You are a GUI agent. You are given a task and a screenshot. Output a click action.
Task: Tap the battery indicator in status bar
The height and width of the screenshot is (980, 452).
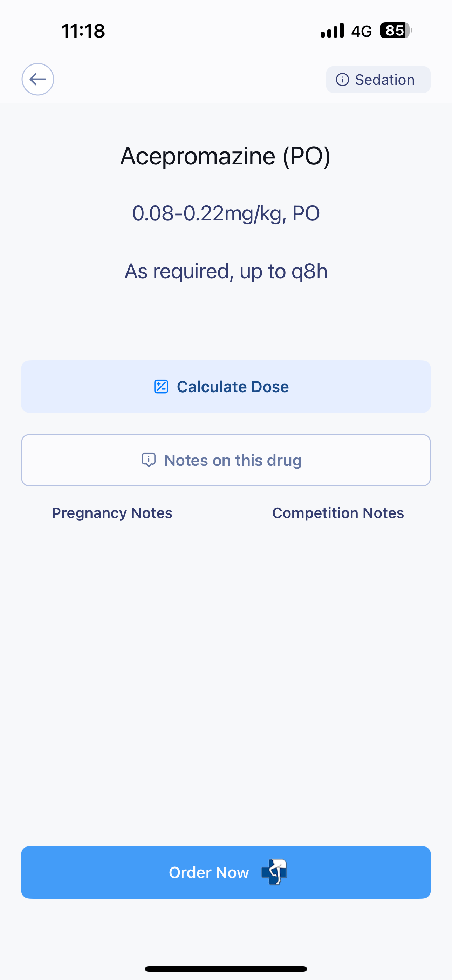(396, 30)
